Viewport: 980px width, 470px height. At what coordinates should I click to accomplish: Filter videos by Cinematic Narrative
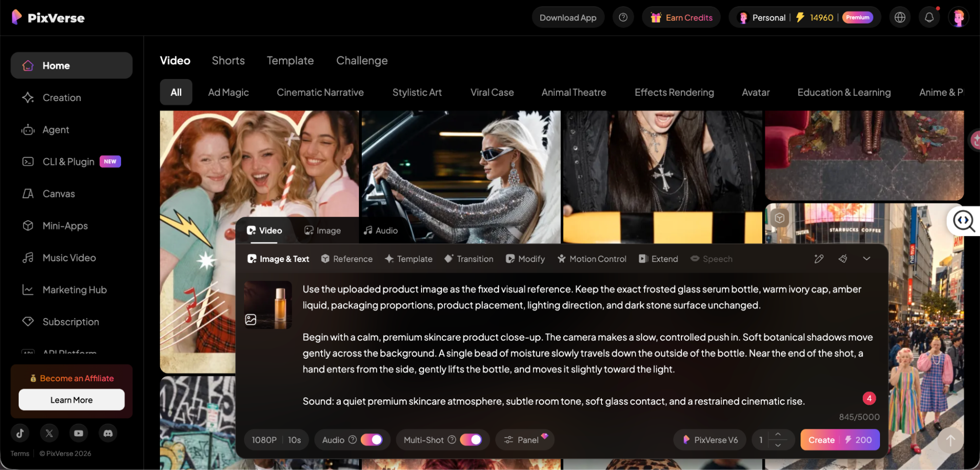pos(320,92)
